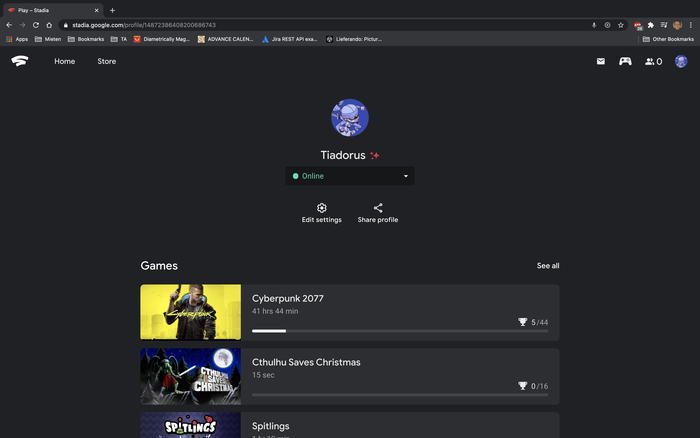Go to the Home tab in Stadia
The image size is (700, 438).
click(x=65, y=61)
